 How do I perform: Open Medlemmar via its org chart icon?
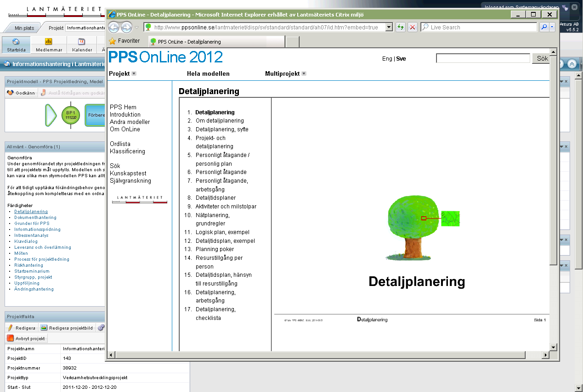(x=48, y=42)
